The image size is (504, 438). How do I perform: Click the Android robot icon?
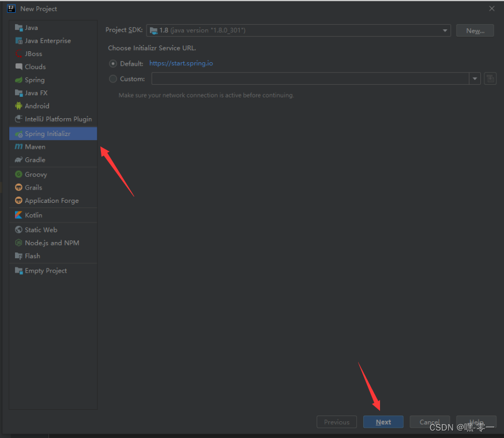(18, 105)
